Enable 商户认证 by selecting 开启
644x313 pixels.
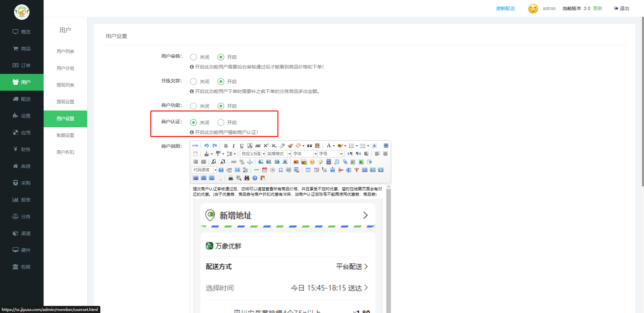[x=221, y=123]
